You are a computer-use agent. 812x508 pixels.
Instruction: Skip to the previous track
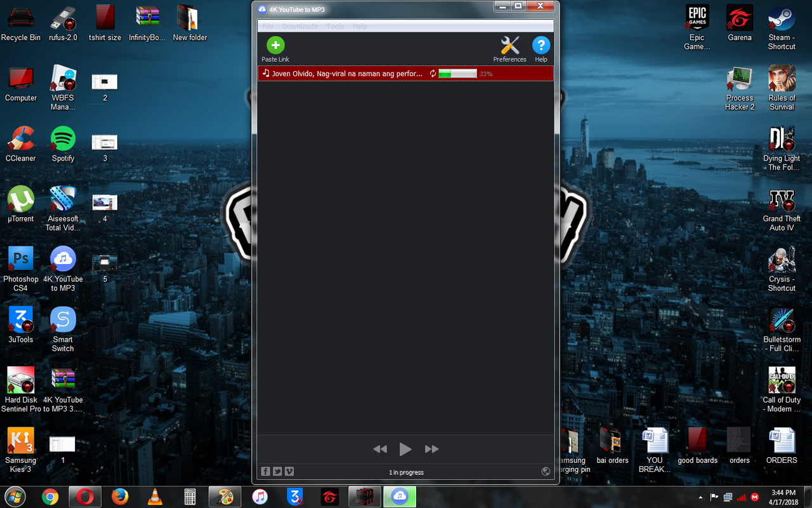pos(380,449)
